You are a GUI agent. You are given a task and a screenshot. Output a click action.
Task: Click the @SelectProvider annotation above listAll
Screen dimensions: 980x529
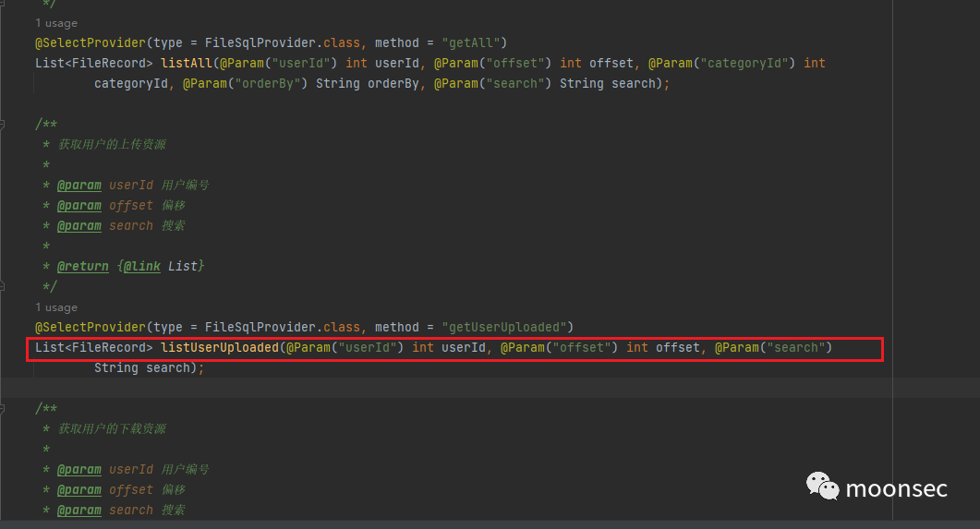[x=89, y=43]
